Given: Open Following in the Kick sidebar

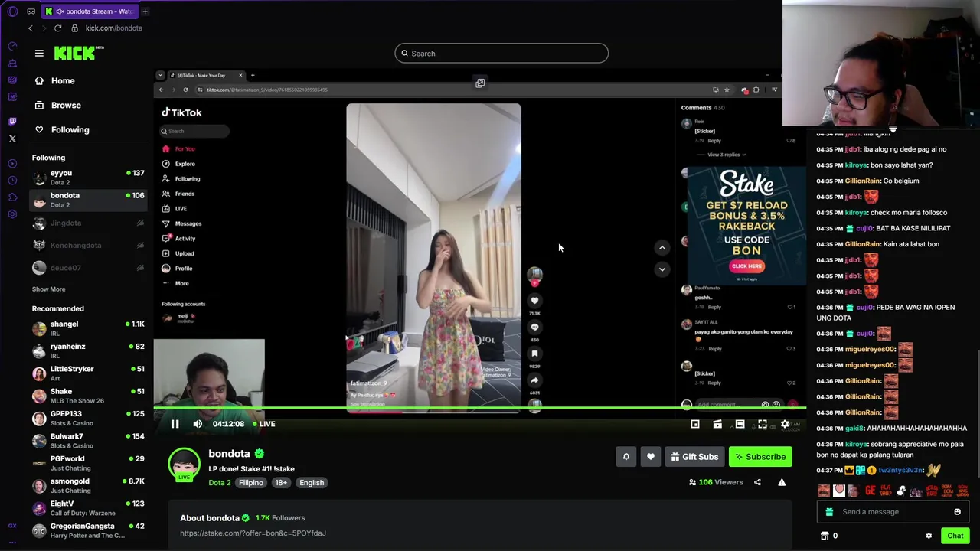Looking at the screenshot, I should (x=70, y=129).
